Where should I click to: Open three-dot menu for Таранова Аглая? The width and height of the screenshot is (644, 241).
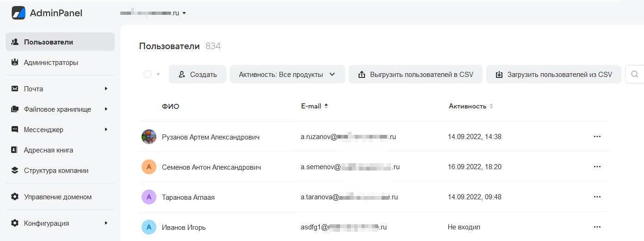pos(597,197)
